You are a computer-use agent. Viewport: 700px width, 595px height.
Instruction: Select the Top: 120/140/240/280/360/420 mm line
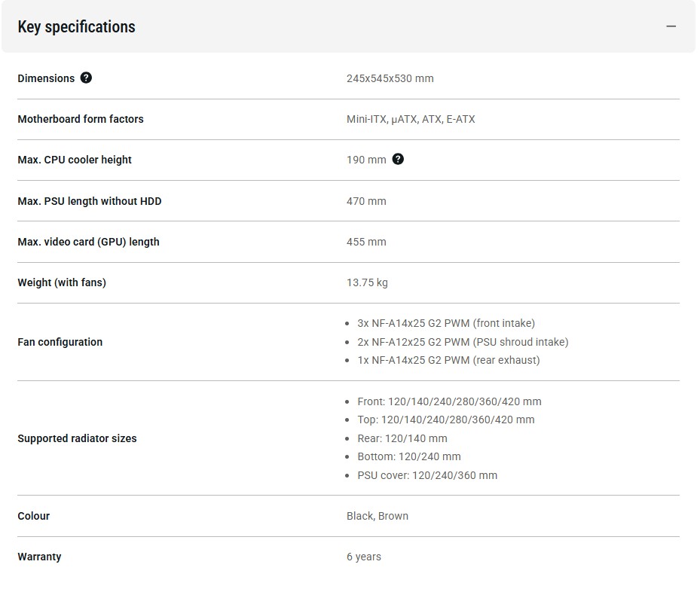[x=445, y=420]
